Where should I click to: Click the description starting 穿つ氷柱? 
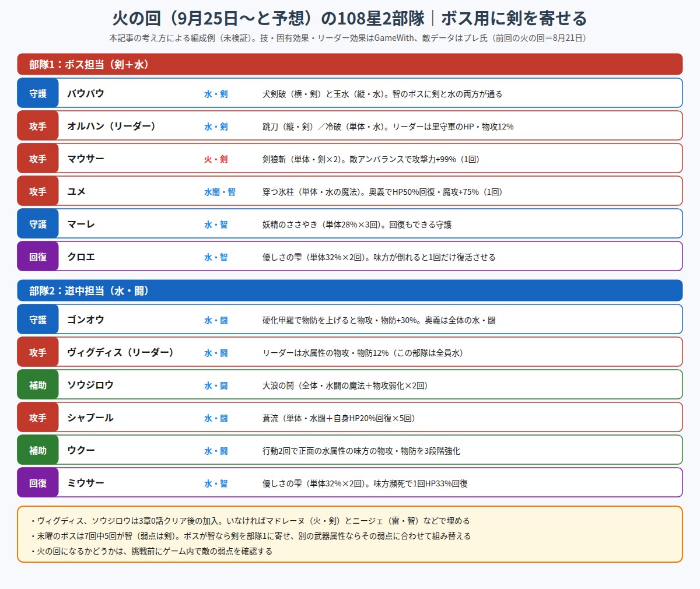point(383,192)
